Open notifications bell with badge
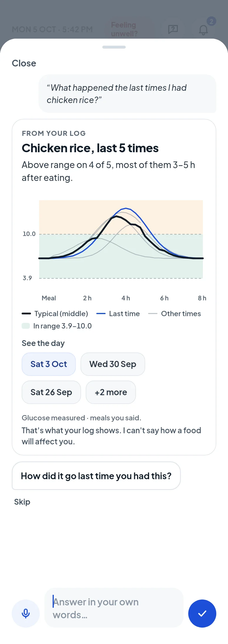The image size is (228, 644). [203, 29]
